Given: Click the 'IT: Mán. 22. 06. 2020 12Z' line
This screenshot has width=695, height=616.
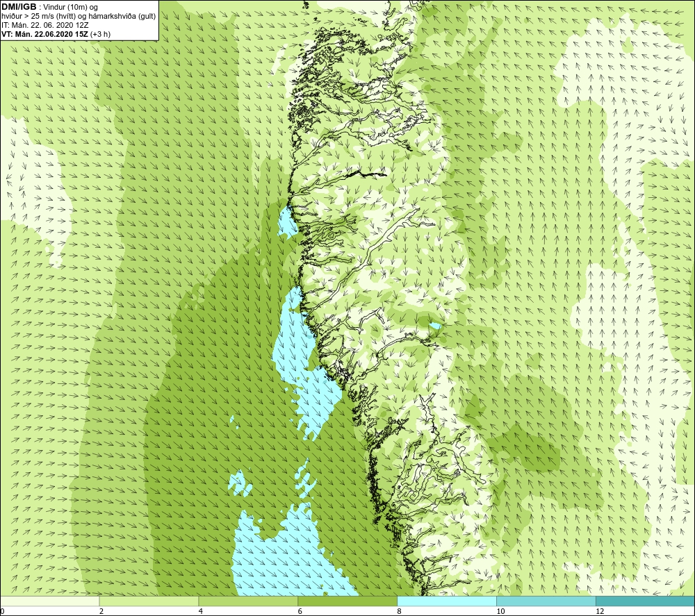Looking at the screenshot, I should tap(44, 25).
